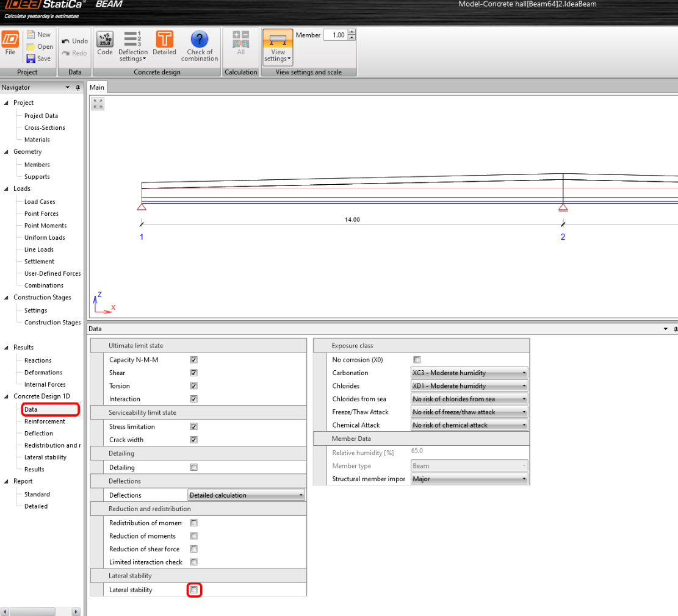Open the Deflections calculation dropdown
Image resolution: width=678 pixels, height=616 pixels.
coord(246,495)
